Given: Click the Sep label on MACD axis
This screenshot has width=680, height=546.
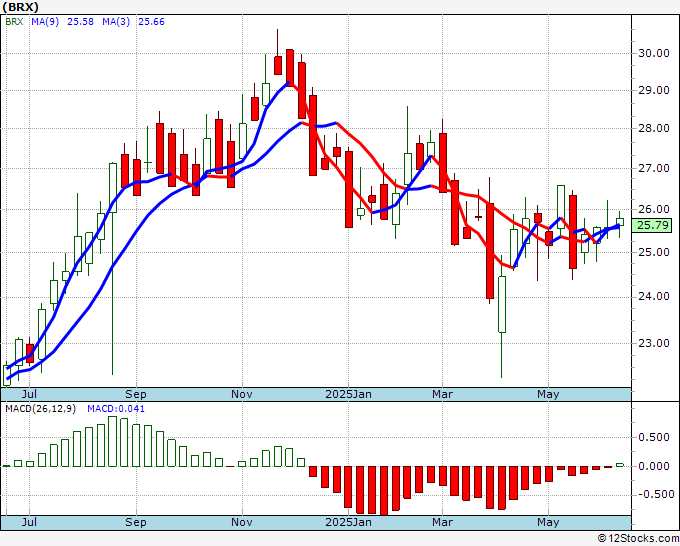Looking at the screenshot, I should (136, 522).
